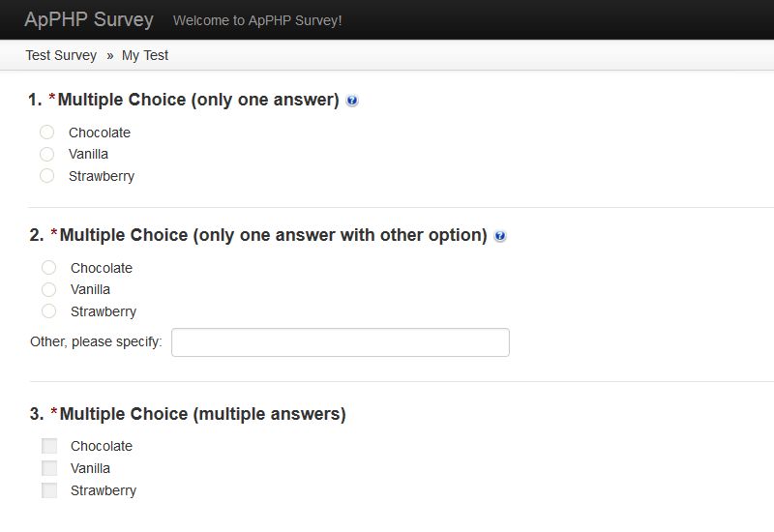The height and width of the screenshot is (532, 774).
Task: Select Vanilla radio in question 2
Action: click(x=49, y=289)
